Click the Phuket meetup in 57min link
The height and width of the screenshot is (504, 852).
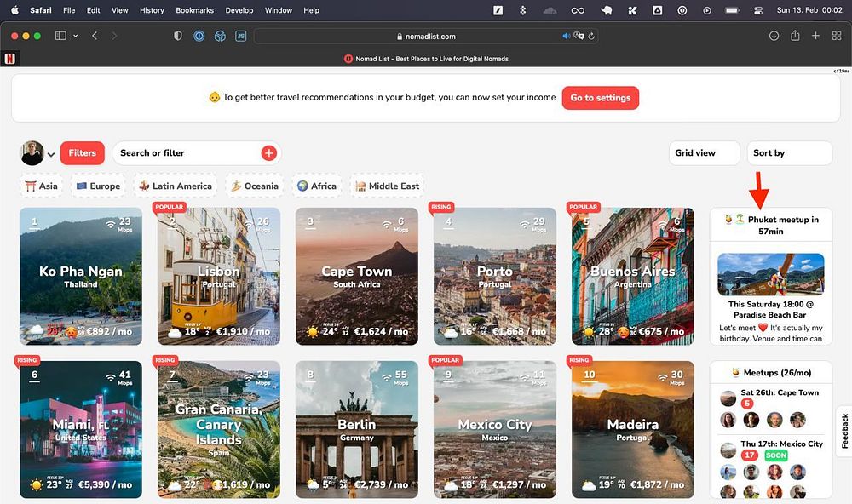point(771,226)
